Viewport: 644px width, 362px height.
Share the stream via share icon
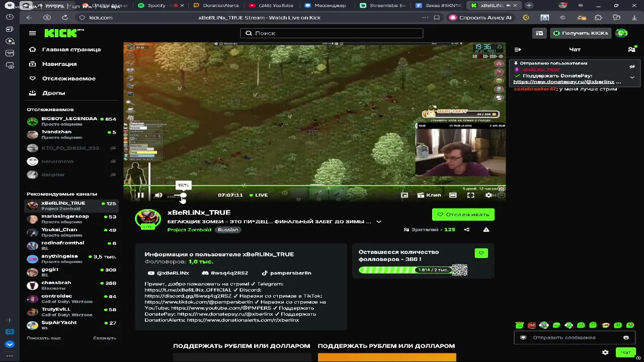(x=467, y=230)
